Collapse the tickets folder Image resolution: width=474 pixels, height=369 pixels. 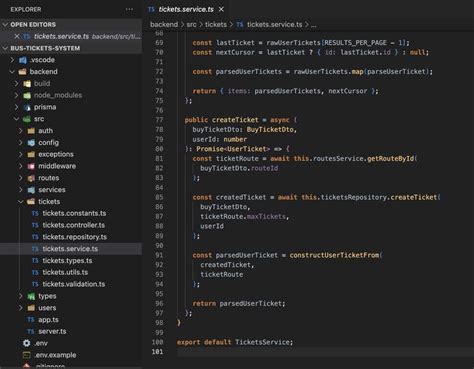tap(21, 202)
